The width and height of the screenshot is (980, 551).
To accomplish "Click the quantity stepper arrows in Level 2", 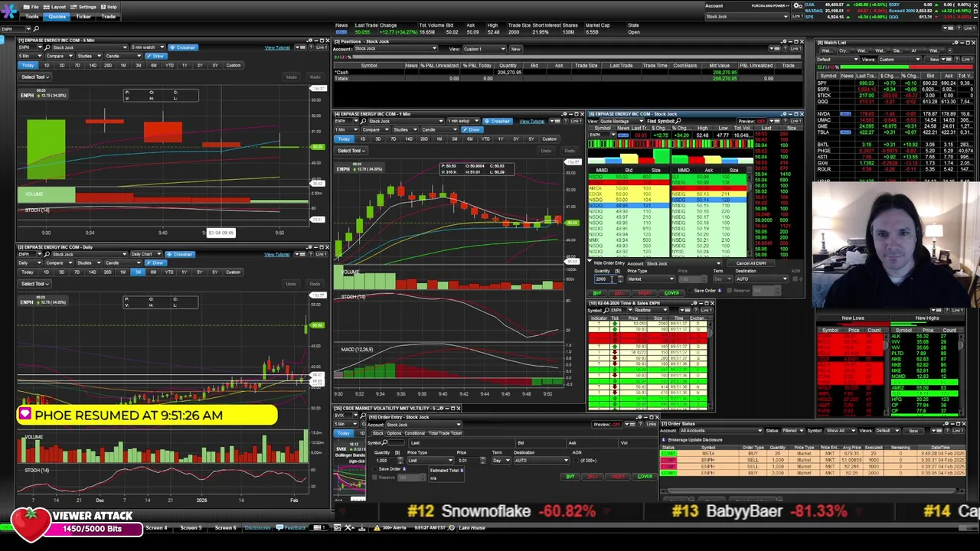I will coord(621,279).
